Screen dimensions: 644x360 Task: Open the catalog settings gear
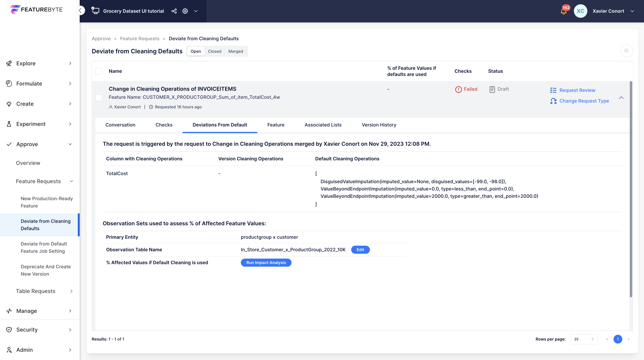tap(185, 11)
